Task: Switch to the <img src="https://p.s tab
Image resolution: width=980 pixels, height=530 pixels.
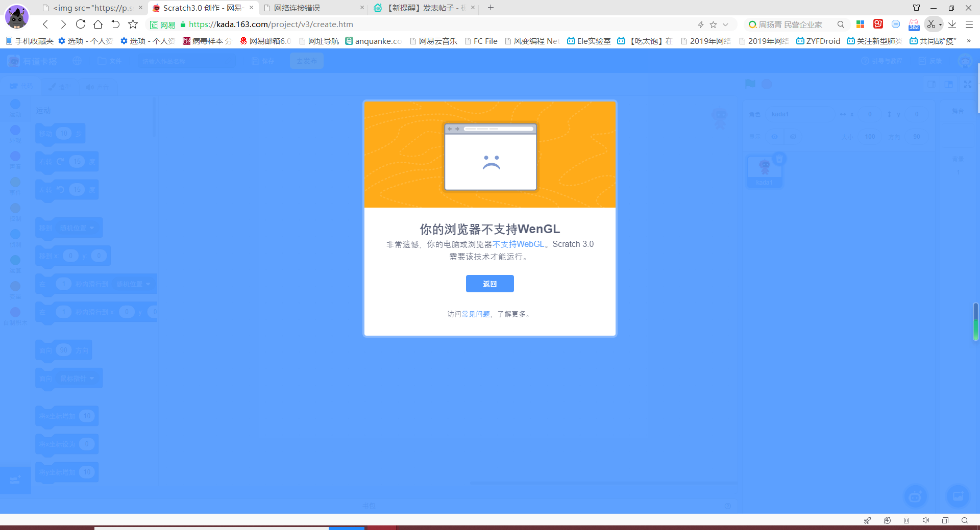Action: [93, 8]
